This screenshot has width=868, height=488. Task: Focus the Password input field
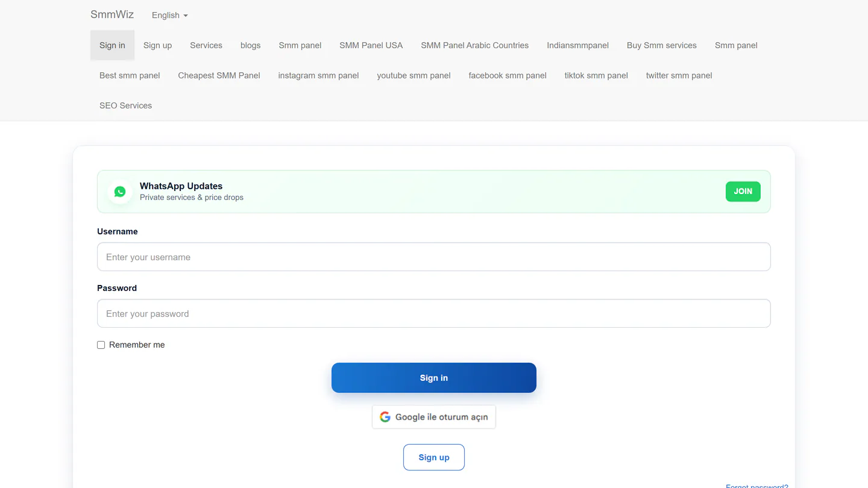(434, 313)
